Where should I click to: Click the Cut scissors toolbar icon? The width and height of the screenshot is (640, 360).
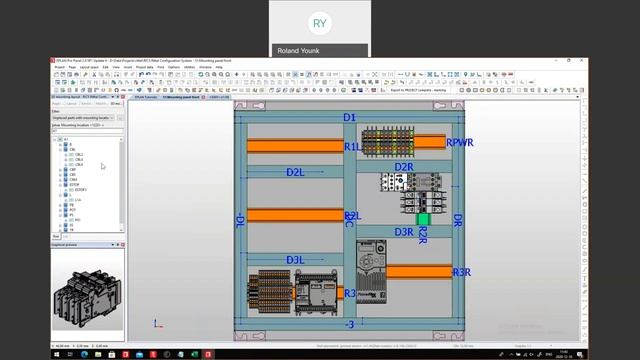tap(94, 75)
